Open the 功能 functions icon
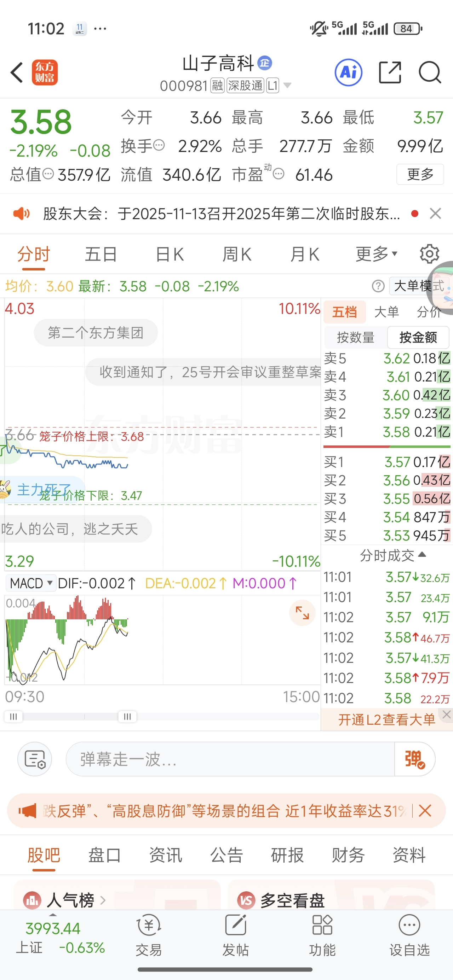 tap(322, 935)
